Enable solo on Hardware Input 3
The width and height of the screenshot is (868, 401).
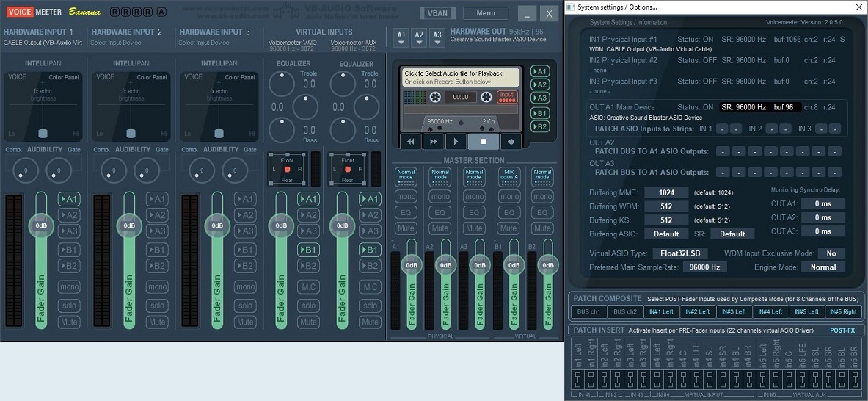245,306
